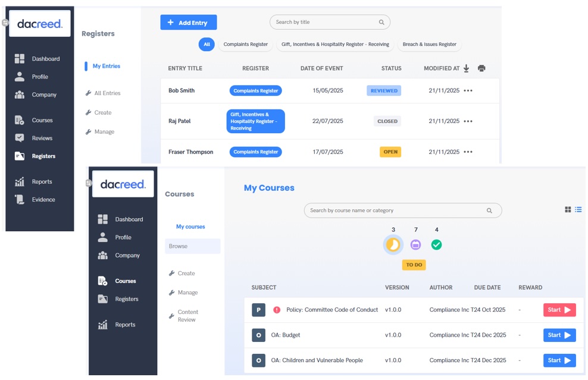Select the yellow To Do status icon
Viewport: 588px width, 380px height.
coord(393,244)
